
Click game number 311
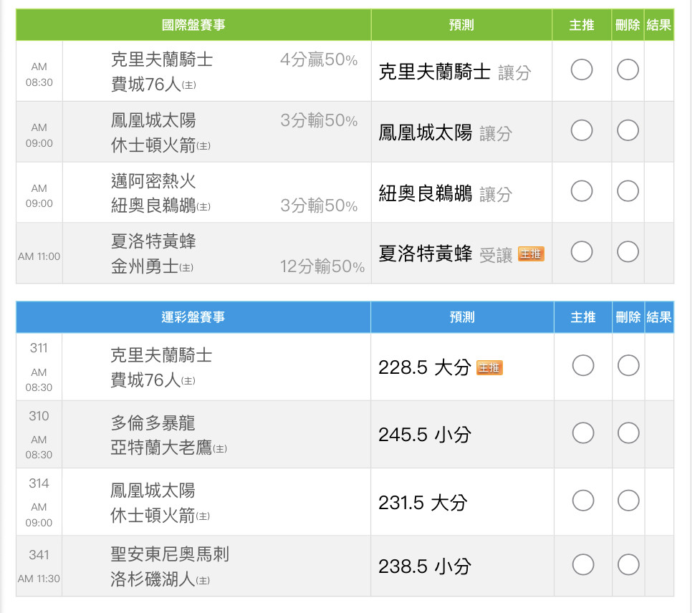(39, 348)
